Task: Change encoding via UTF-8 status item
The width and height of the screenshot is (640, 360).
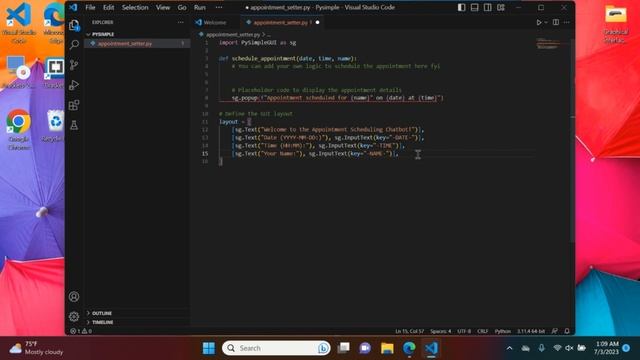Action: pos(464,331)
